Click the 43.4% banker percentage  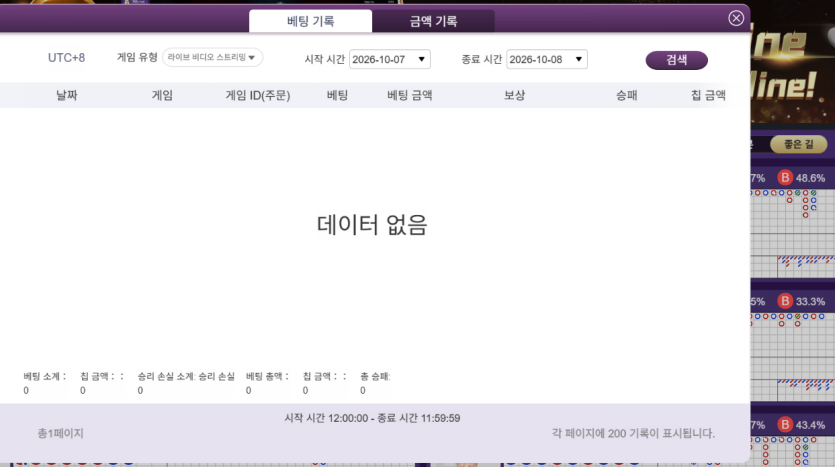(810, 425)
